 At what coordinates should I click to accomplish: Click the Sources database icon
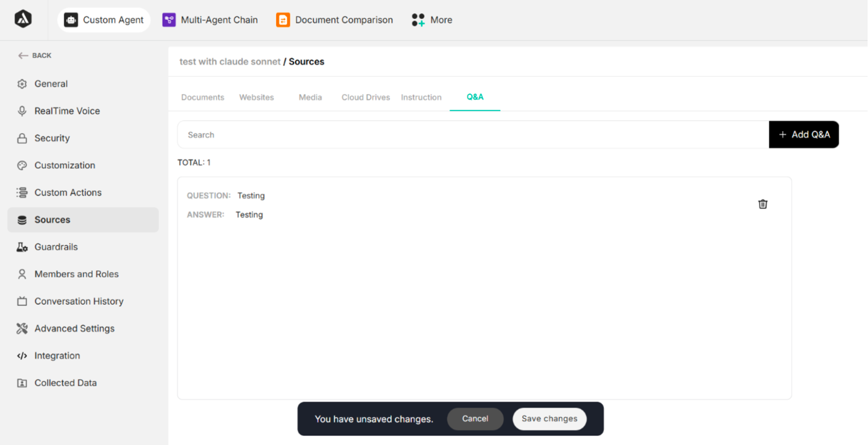22,220
